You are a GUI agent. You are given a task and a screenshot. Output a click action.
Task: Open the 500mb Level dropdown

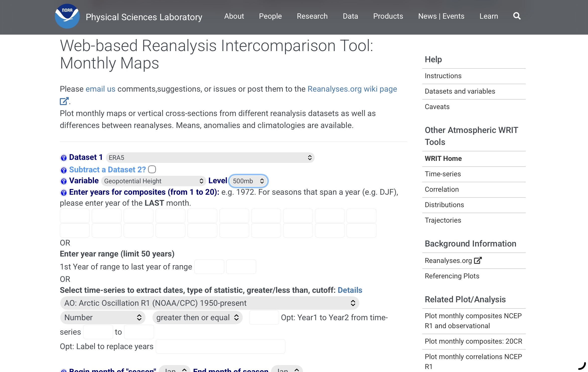[248, 181]
